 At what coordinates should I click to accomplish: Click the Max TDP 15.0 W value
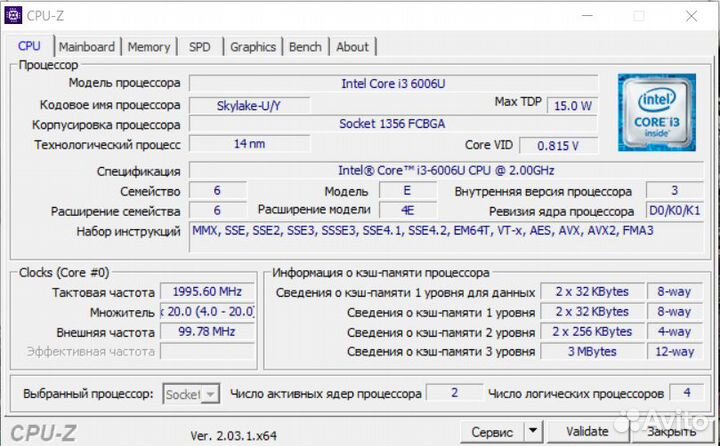(573, 106)
